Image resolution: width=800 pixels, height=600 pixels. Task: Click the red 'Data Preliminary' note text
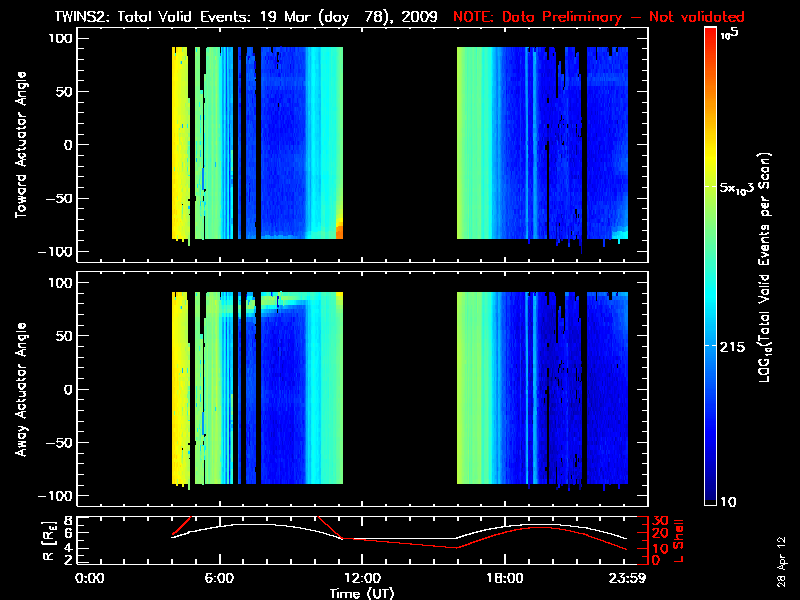point(600,17)
